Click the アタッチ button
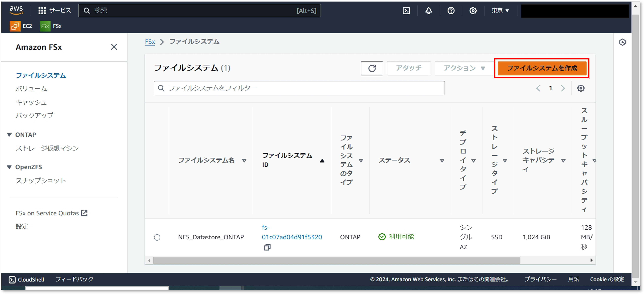This screenshot has width=644, height=294. tap(408, 68)
